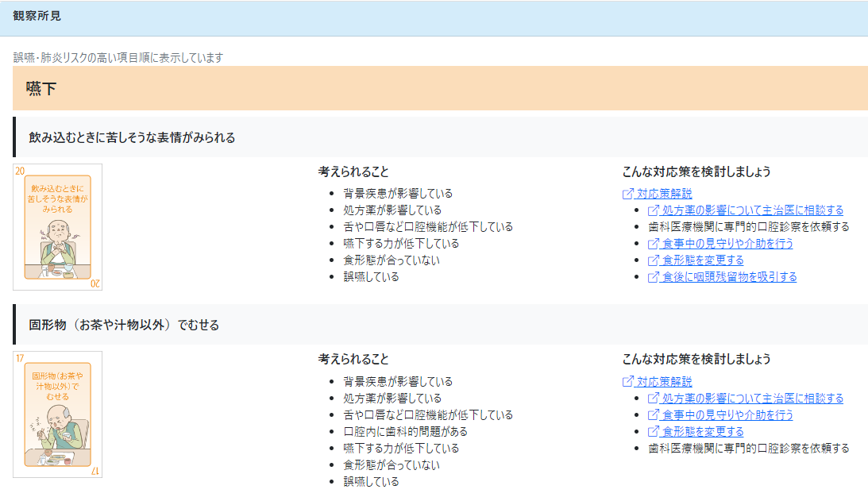Select the card 20 illustration thumbnail

58,227
